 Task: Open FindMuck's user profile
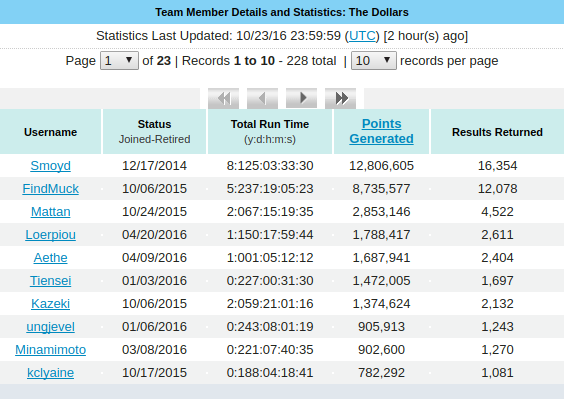coord(50,189)
